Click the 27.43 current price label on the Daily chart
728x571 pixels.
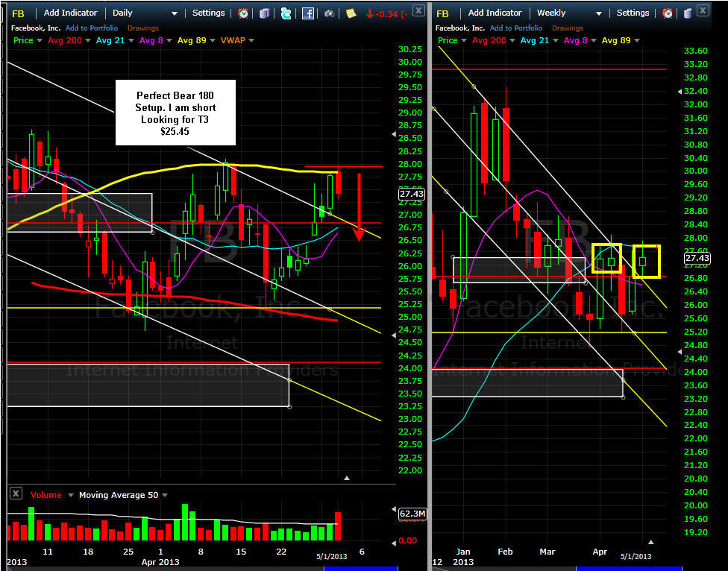pos(411,194)
